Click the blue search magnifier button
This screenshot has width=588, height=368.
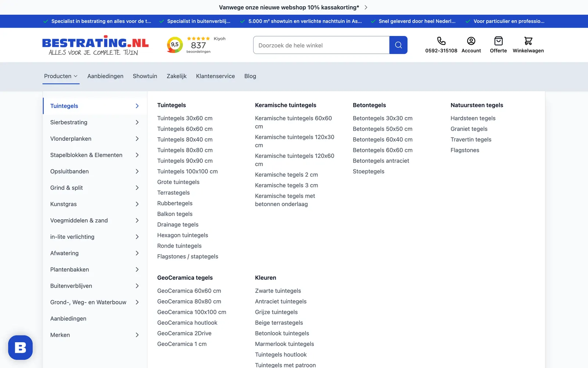[x=398, y=45]
